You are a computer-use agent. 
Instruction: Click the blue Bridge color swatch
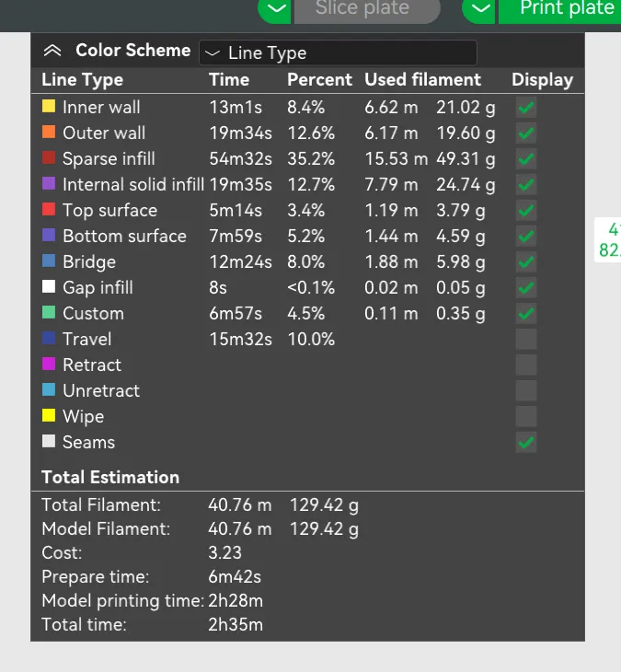tap(49, 261)
